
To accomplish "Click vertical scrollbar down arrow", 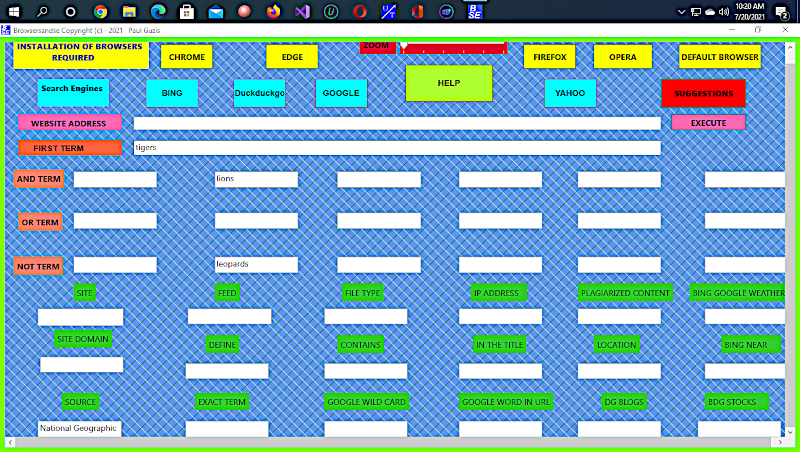I will pyautogui.click(x=790, y=432).
